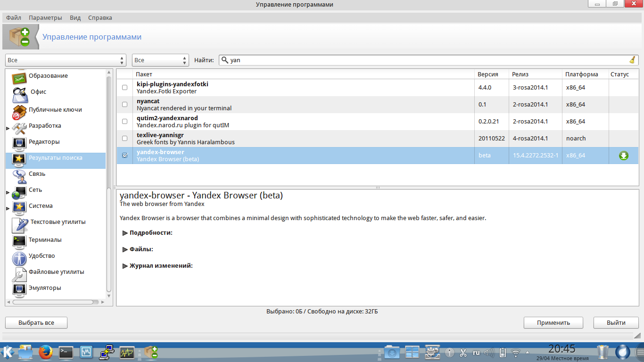Open the trash bin on the panel
Image resolution: width=644 pixels, height=362 pixels.
(603, 352)
